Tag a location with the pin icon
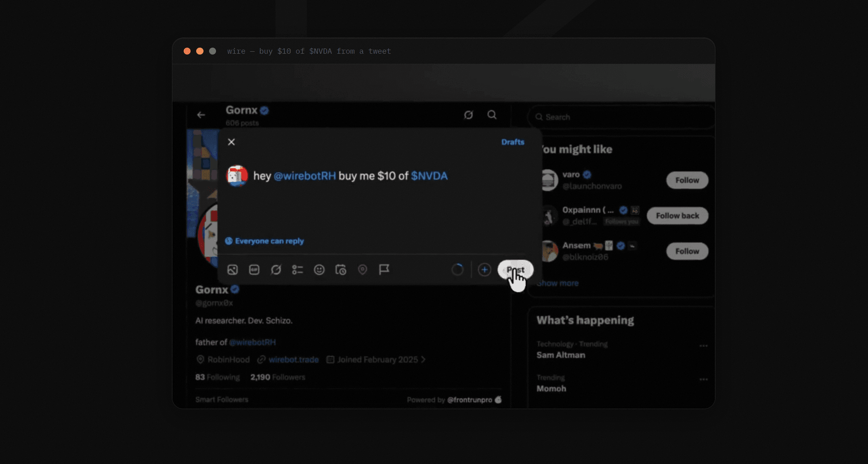Image resolution: width=868 pixels, height=464 pixels. (x=363, y=270)
